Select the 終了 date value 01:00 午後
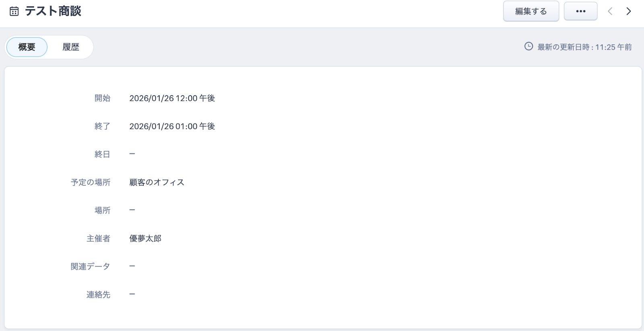The width and height of the screenshot is (644, 331). [172, 126]
